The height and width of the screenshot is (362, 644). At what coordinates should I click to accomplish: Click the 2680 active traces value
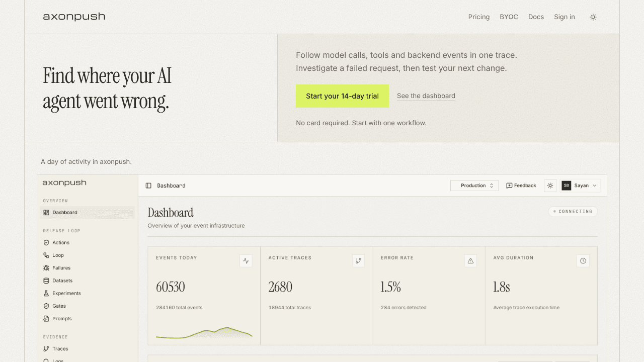[280, 287]
